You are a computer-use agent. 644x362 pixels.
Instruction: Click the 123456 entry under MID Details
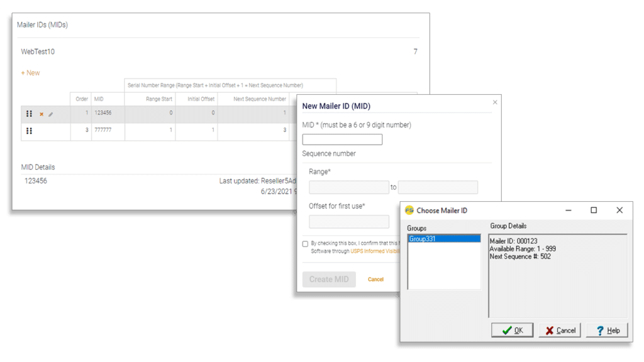point(36,180)
